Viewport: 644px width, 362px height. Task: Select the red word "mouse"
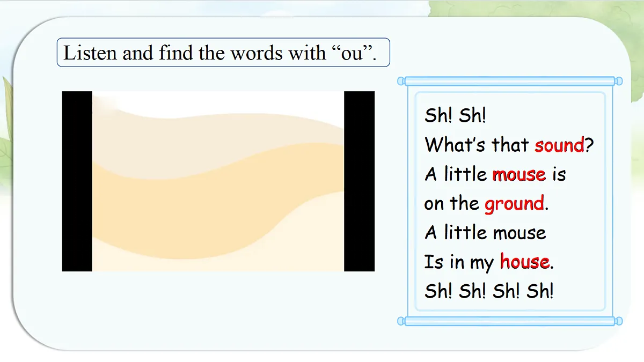(x=519, y=174)
